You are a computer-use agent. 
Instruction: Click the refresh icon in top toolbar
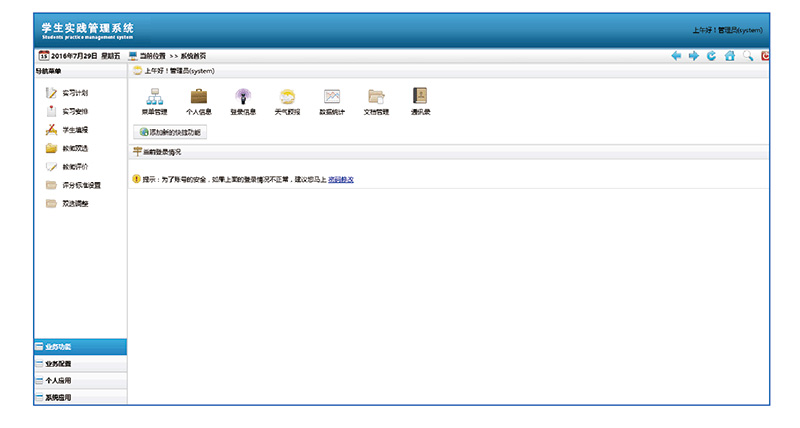pyautogui.click(x=711, y=56)
